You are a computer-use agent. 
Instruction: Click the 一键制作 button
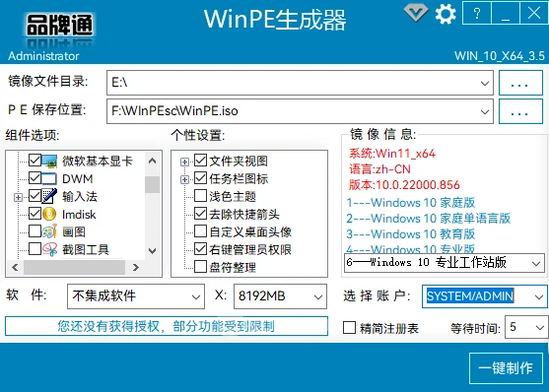[506, 368]
